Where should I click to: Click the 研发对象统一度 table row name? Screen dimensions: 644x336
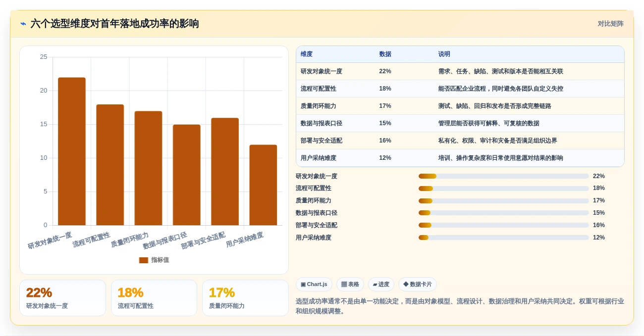(x=322, y=71)
